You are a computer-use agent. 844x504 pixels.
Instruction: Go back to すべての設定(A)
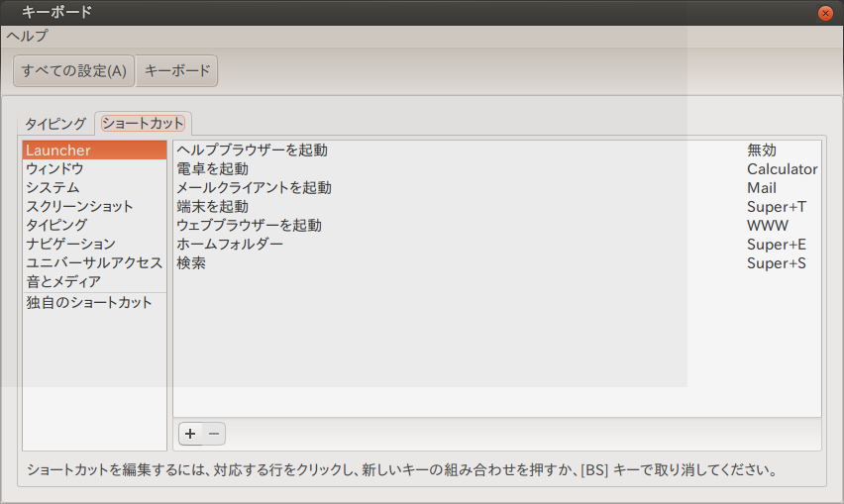73,70
